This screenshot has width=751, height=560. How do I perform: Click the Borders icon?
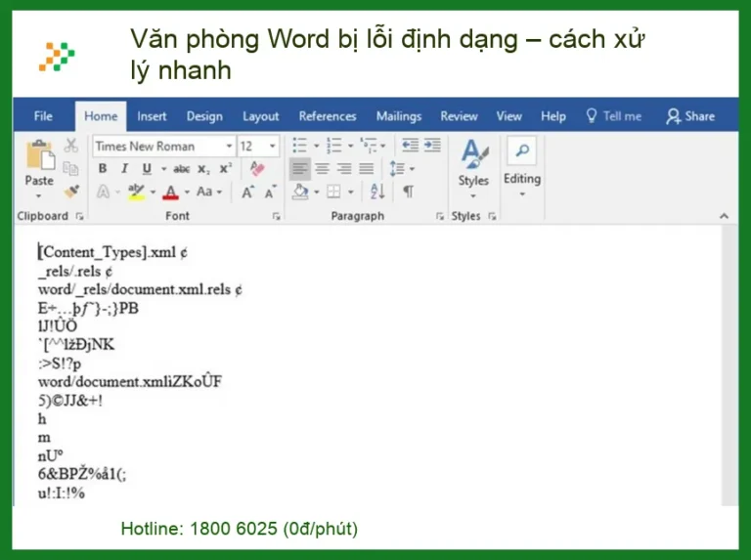click(333, 192)
